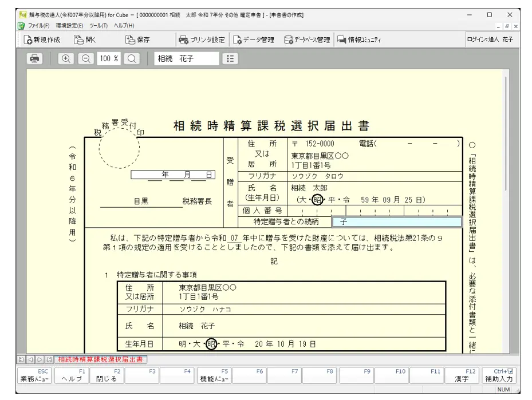This screenshot has width=532, height=400.
Task: Click the plain magnifier icon beside 100 %
Action: click(x=132, y=58)
